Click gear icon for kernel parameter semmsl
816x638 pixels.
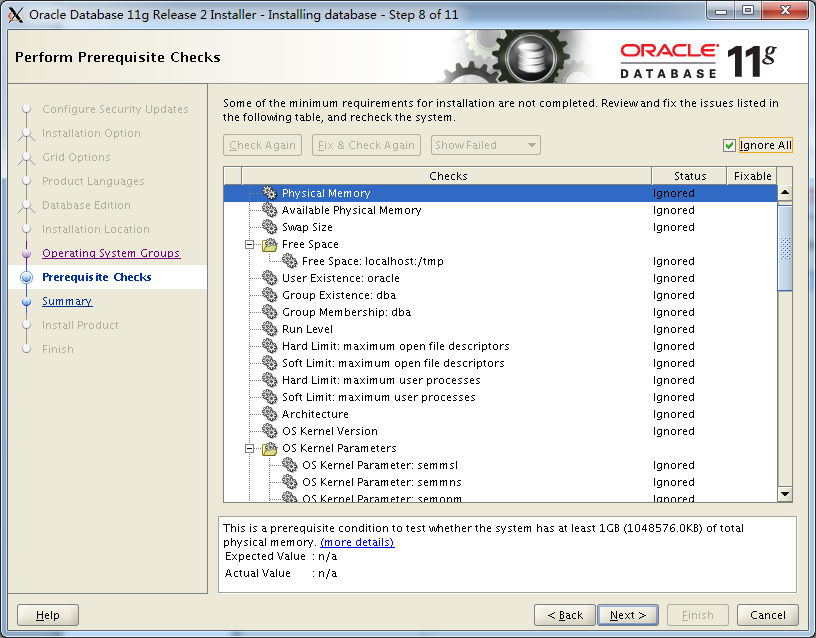coord(289,465)
